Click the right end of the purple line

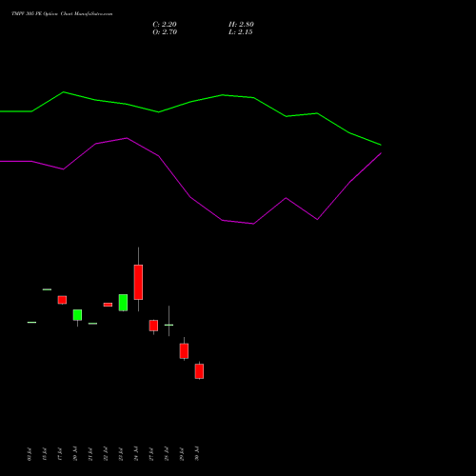[x=380, y=153]
